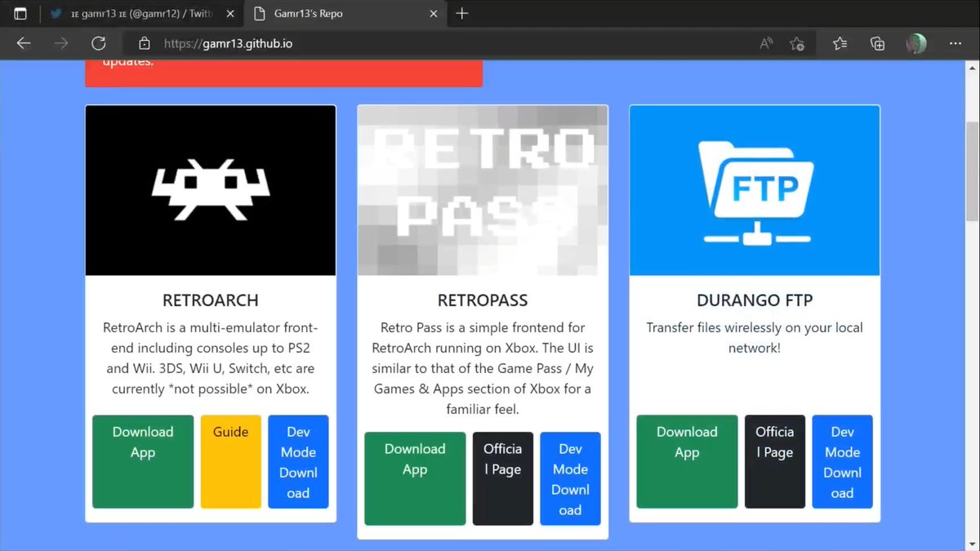Switch to the Gamr13's Repo tab
This screenshot has height=551, width=980.
(x=345, y=13)
